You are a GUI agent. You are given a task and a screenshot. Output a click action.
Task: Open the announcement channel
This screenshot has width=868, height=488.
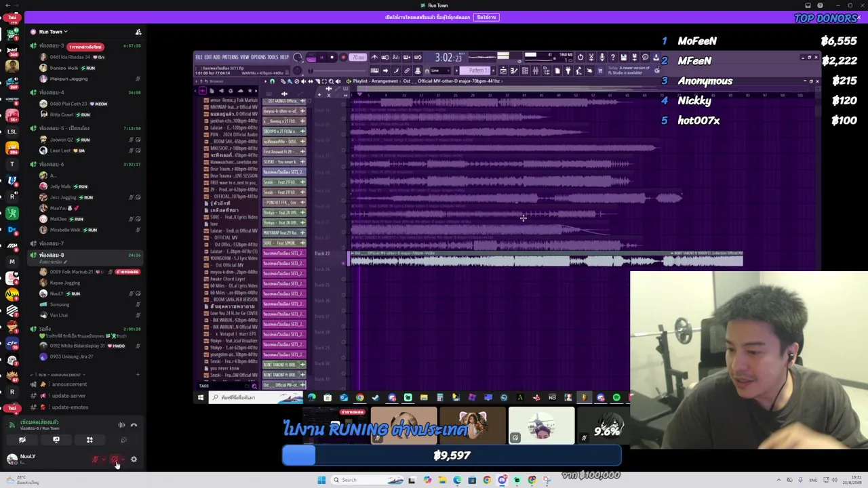(x=68, y=384)
